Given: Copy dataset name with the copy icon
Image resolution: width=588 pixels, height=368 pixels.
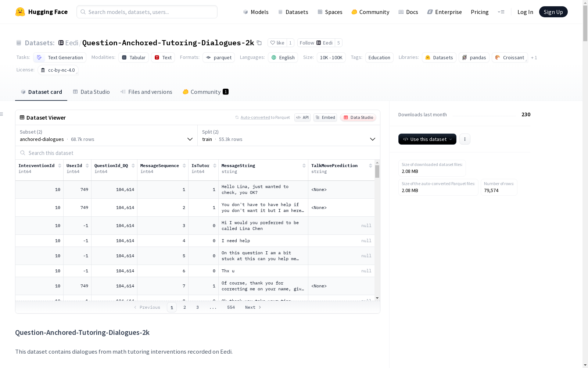Looking at the screenshot, I should 259,43.
